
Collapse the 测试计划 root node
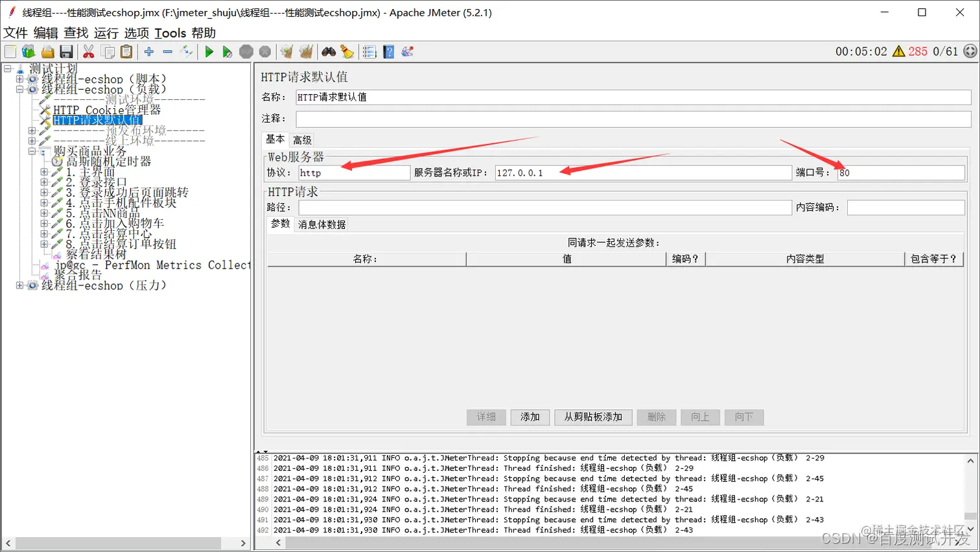[x=8, y=68]
